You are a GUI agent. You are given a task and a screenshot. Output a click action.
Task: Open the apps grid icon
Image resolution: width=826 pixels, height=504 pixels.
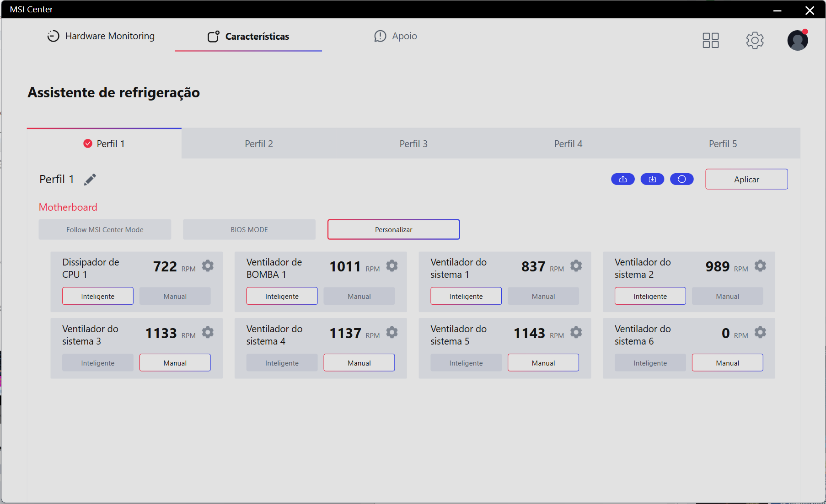[x=711, y=40]
